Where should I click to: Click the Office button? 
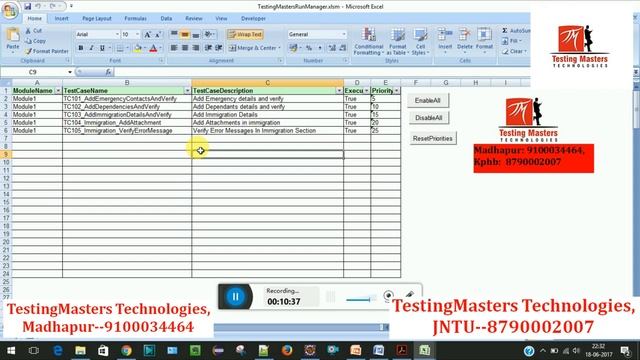pyautogui.click(x=10, y=10)
